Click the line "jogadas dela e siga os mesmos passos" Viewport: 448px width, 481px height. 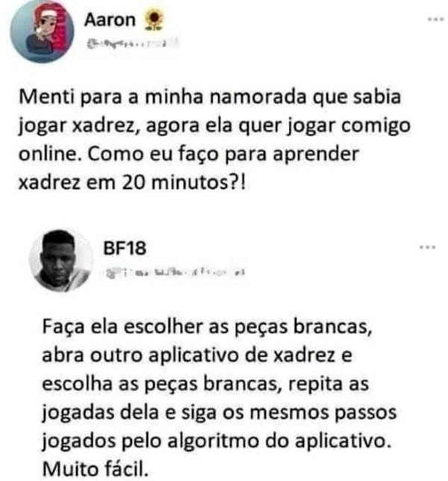point(220,413)
